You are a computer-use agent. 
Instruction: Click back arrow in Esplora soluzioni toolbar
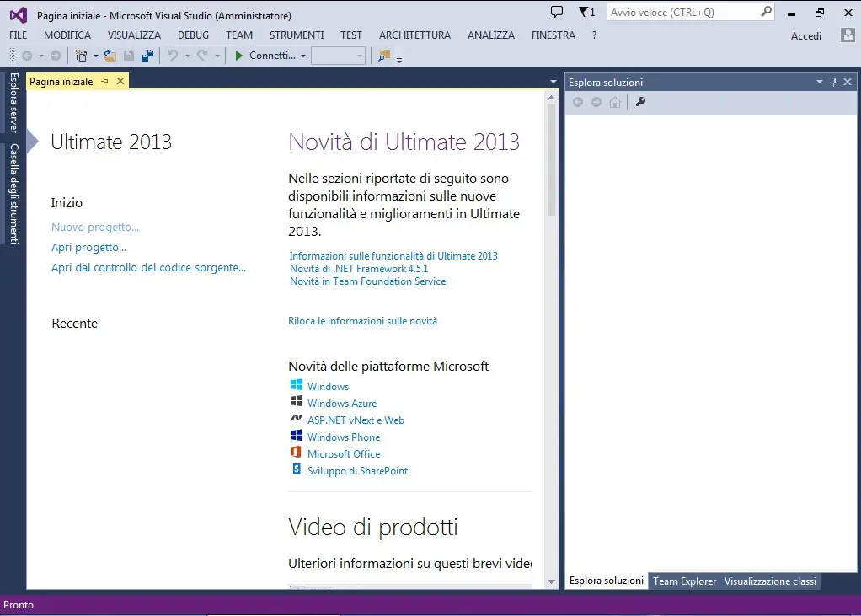(578, 102)
